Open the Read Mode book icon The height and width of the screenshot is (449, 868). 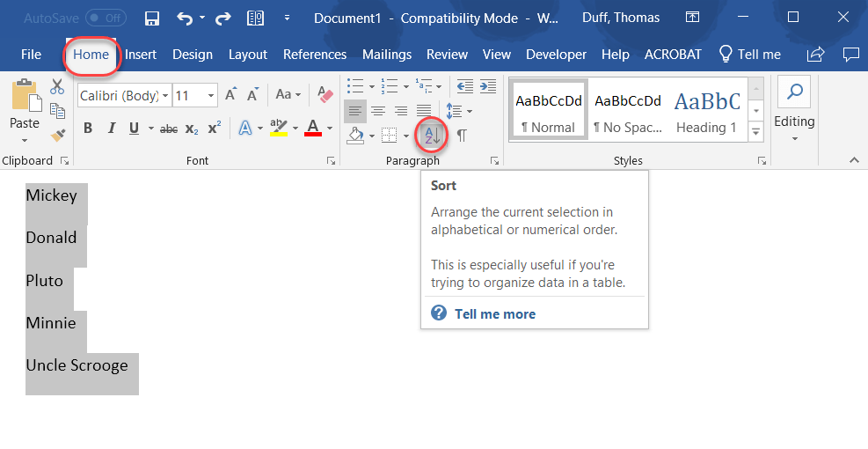[x=255, y=18]
